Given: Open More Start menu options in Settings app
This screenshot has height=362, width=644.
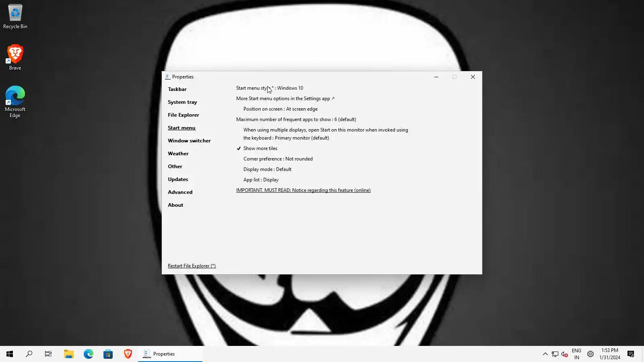Looking at the screenshot, I should (x=285, y=99).
